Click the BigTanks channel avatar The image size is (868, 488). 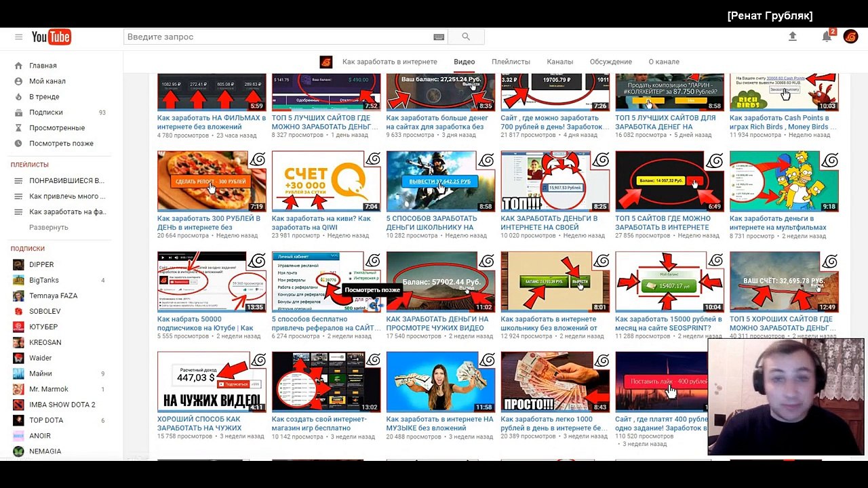[18, 281]
